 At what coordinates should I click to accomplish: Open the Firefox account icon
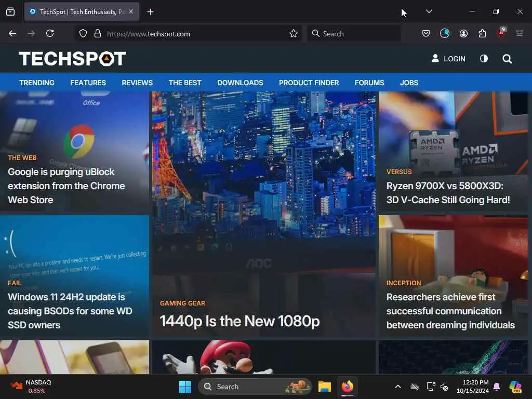point(463,33)
